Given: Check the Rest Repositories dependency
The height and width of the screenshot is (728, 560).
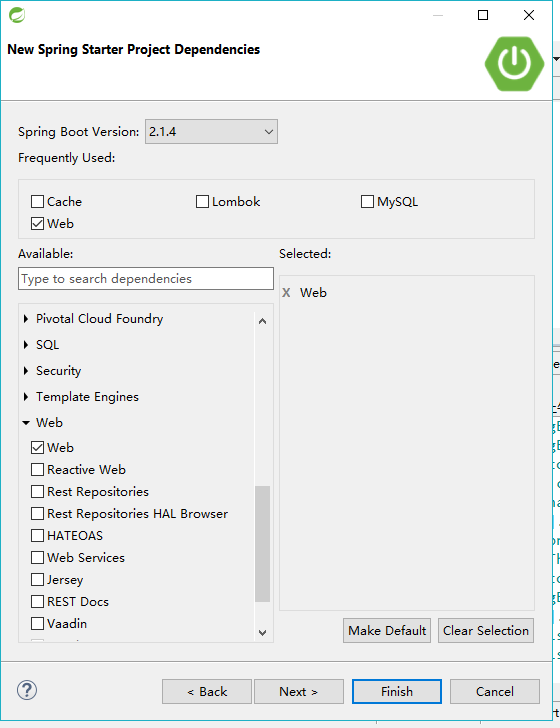Looking at the screenshot, I should click(x=37, y=492).
